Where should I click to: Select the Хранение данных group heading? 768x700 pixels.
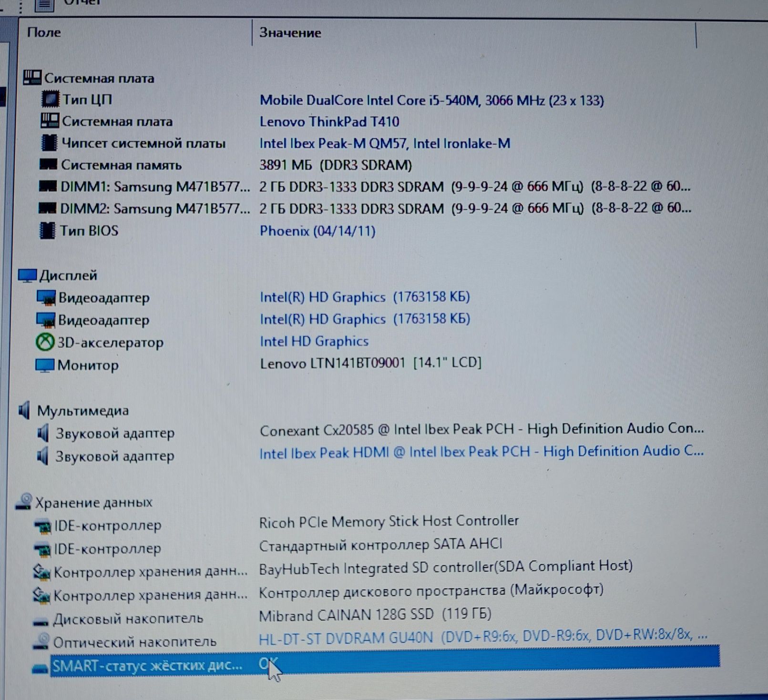coord(93,502)
